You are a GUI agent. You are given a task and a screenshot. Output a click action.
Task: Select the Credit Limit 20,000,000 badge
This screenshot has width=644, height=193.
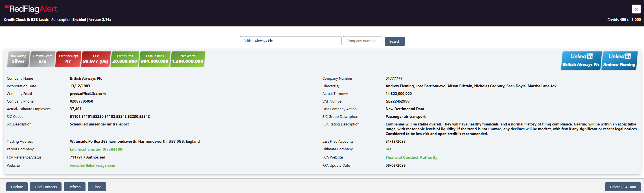pos(125,59)
